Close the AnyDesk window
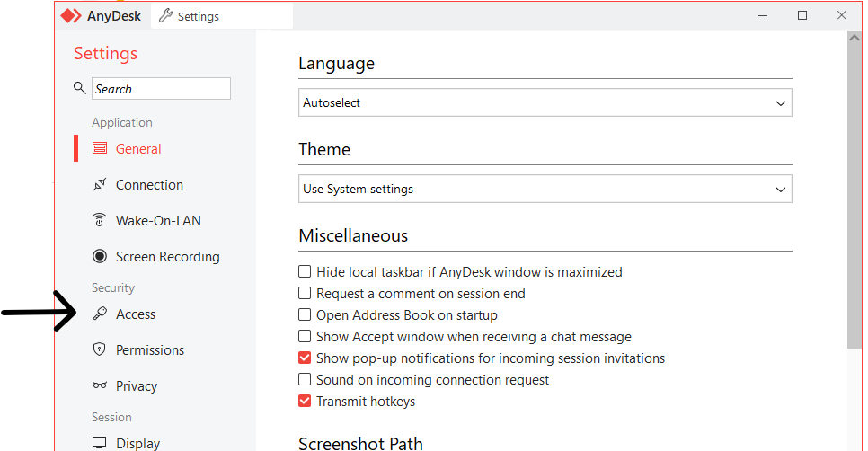Viewport: 868px width, 451px height. click(841, 15)
